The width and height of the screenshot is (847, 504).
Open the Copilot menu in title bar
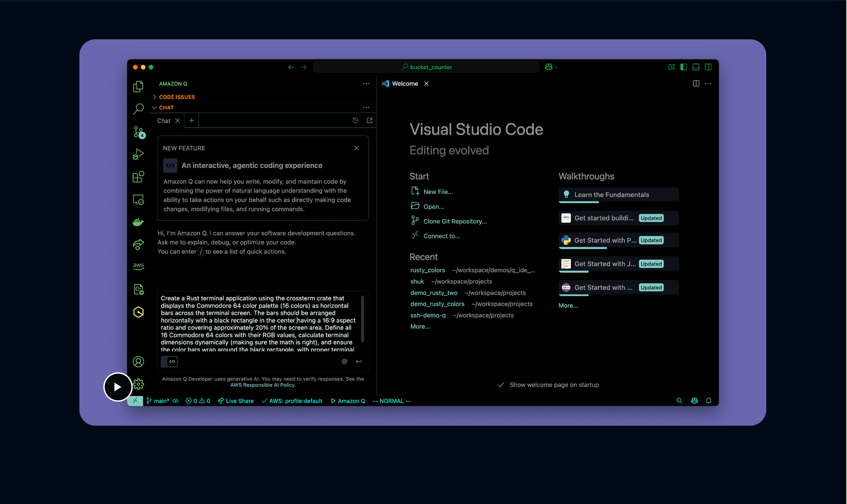tap(551, 67)
